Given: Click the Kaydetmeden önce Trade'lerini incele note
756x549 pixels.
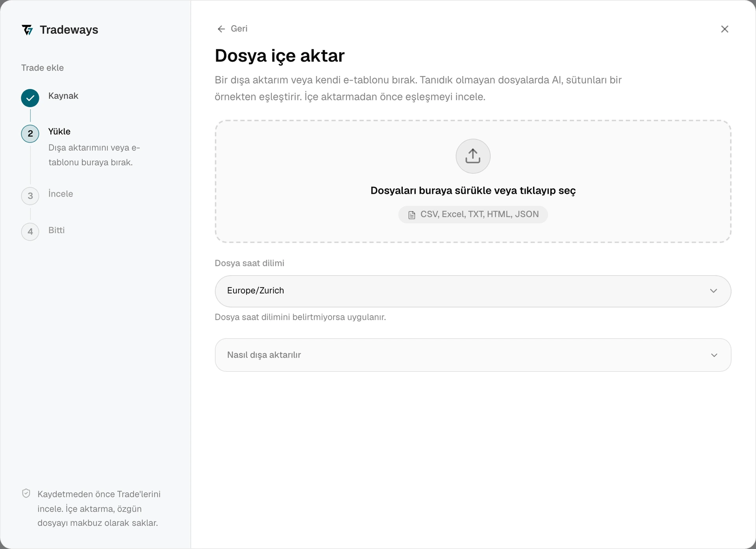Looking at the screenshot, I should (x=99, y=508).
